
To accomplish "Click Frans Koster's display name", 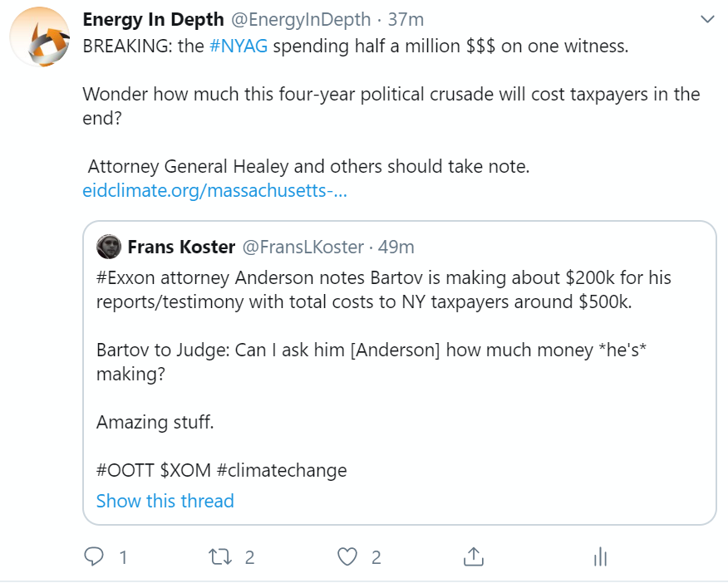I will (180, 247).
